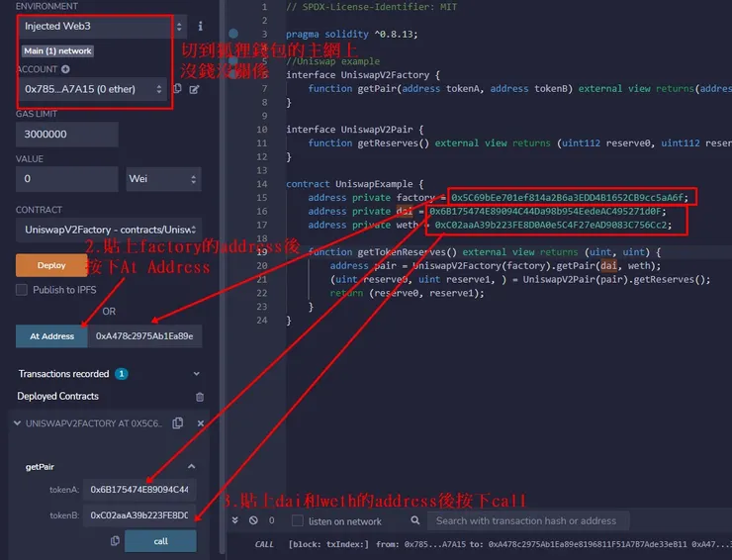The height and width of the screenshot is (560, 732).
Task: Click the search with transaction hash field
Action: tap(528, 520)
